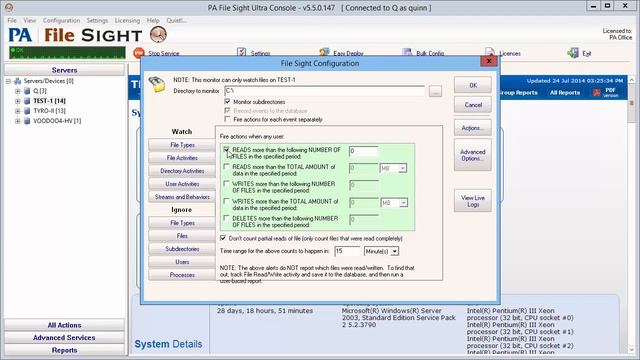640x360 pixels.
Task: Click the PDF version icon
Action: pyautogui.click(x=597, y=93)
